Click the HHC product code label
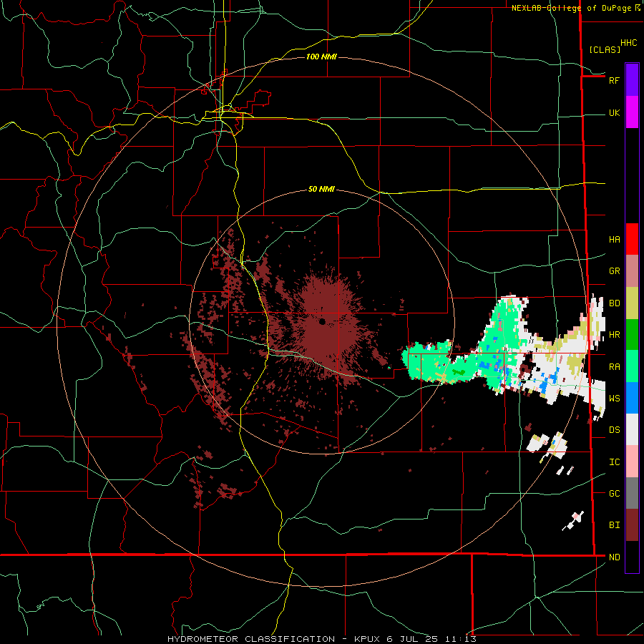 coord(628,42)
